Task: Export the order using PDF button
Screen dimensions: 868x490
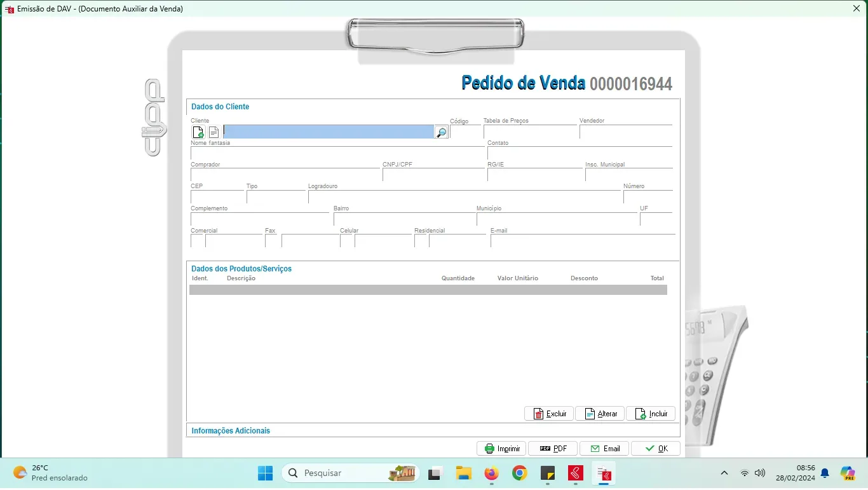Action: coord(552,449)
